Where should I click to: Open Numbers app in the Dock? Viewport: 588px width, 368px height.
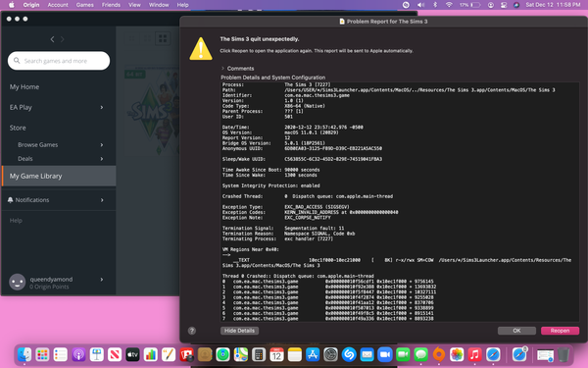150,354
